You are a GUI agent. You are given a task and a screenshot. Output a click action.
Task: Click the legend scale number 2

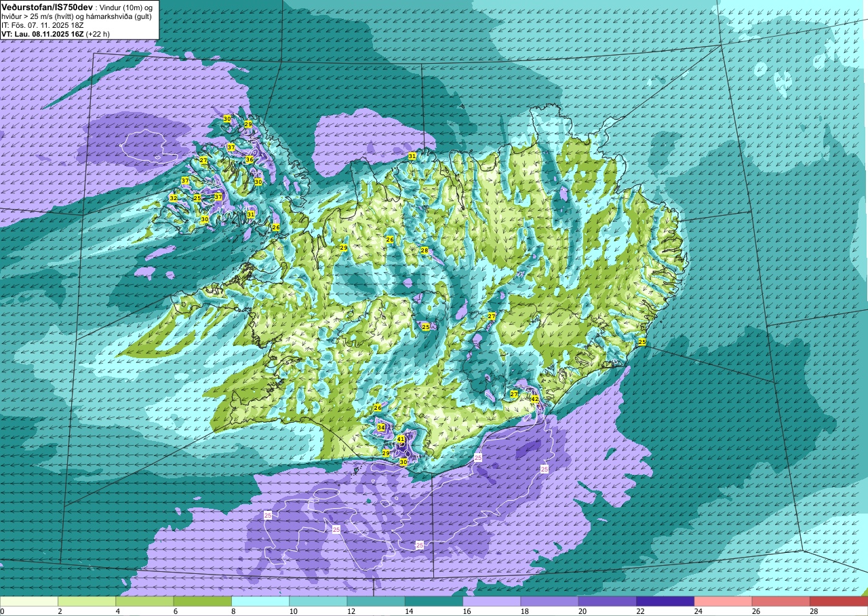point(59,611)
